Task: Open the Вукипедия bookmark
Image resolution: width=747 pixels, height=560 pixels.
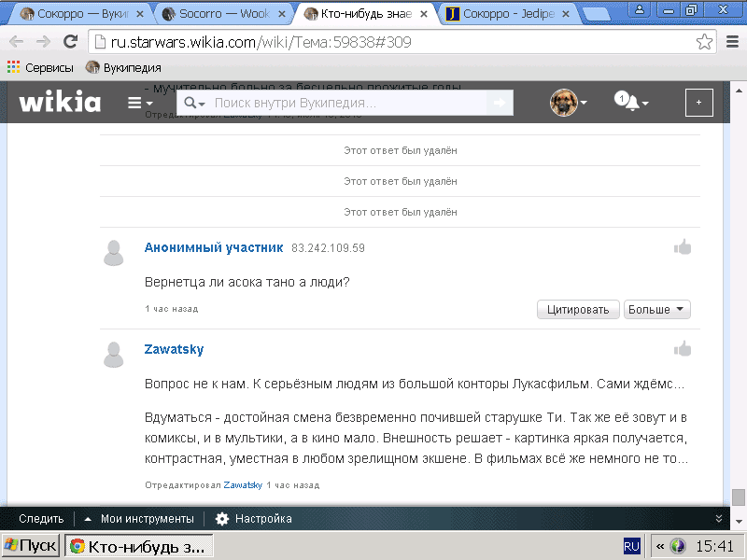Action: coord(123,67)
